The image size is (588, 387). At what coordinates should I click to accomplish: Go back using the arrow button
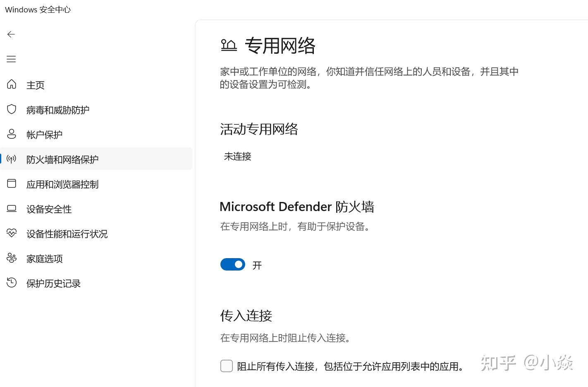[11, 34]
